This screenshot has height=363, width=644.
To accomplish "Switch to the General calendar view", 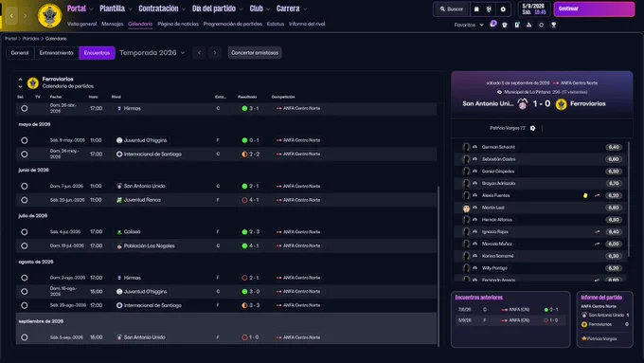I will 20,53.
